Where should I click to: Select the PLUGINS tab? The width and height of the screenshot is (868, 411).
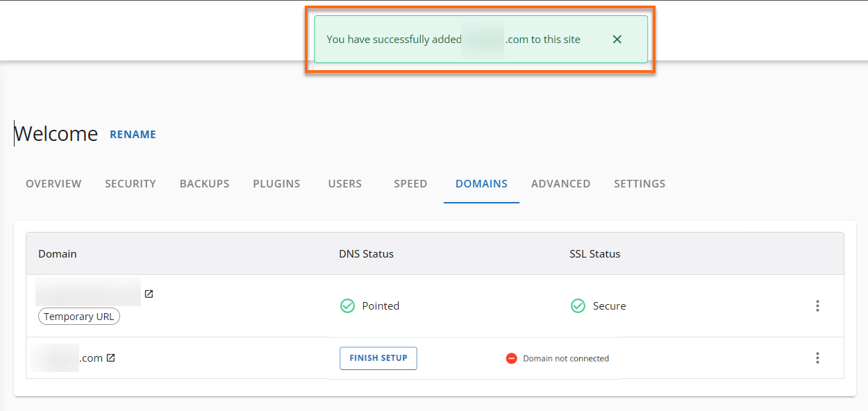tap(276, 184)
